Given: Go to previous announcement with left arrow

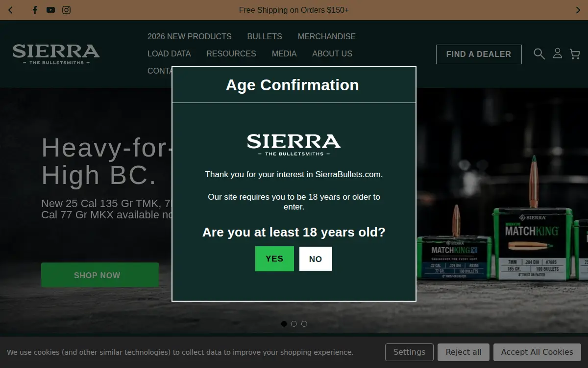Looking at the screenshot, I should (10, 10).
